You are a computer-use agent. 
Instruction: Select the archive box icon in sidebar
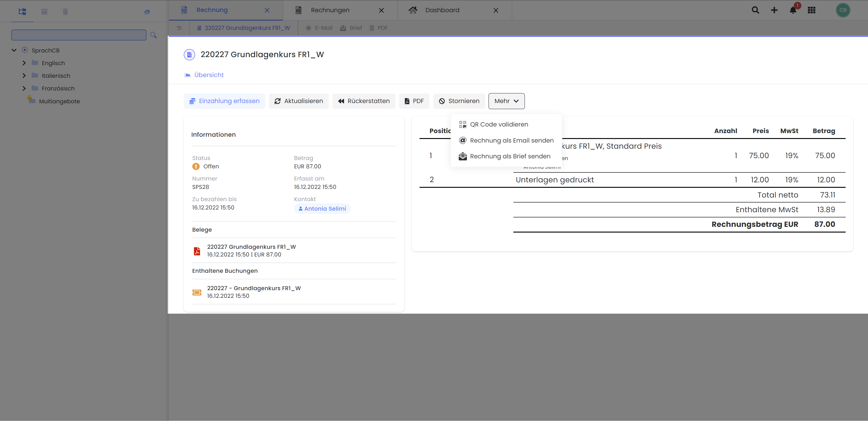tap(44, 12)
